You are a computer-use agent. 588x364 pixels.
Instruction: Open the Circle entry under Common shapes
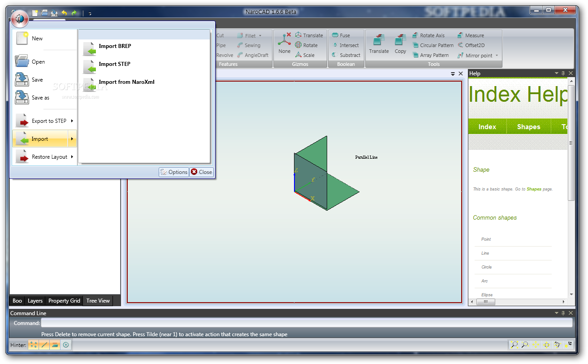coord(486,267)
